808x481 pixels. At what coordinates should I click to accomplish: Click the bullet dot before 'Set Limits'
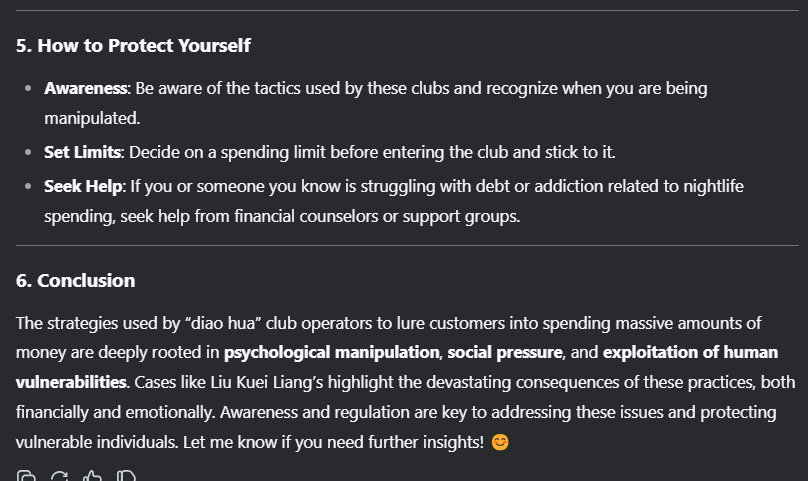click(x=28, y=153)
